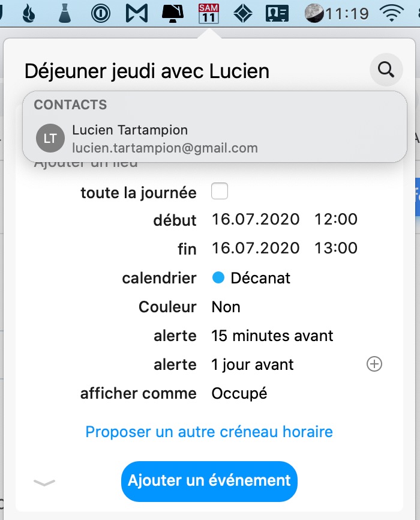The width and height of the screenshot is (420, 520).
Task: Open 'afficher comme' Occupé dropdown
Action: [x=239, y=393]
